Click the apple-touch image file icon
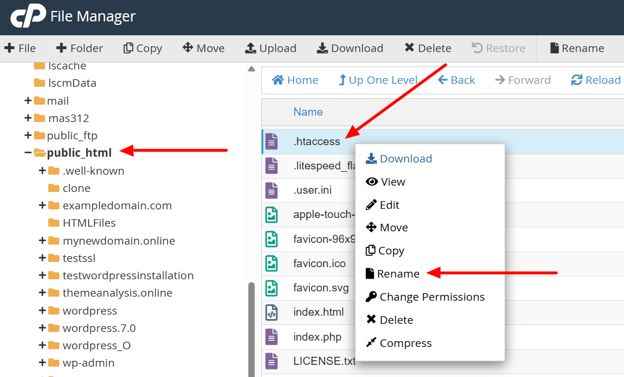This screenshot has height=377, width=624. point(271,215)
